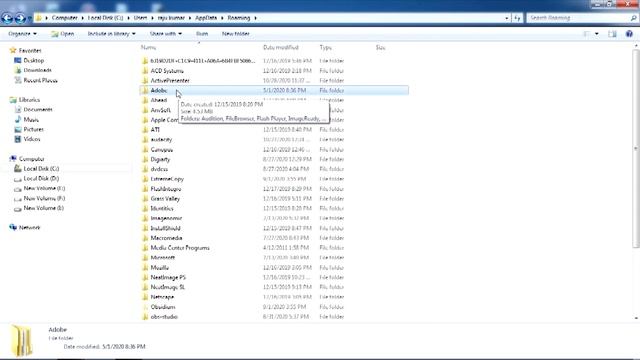Open address bar history dropdown arrow

(x=507, y=18)
